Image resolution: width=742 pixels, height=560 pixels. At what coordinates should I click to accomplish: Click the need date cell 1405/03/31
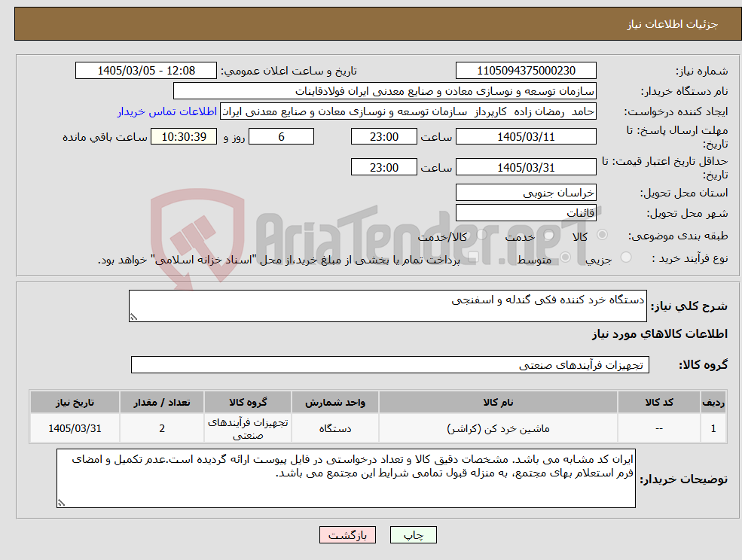coord(75,428)
